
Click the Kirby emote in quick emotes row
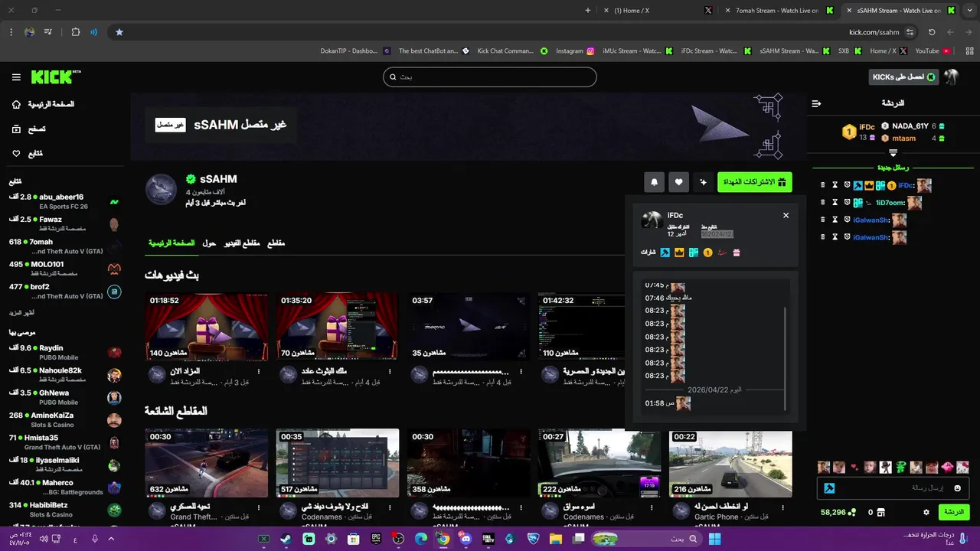pos(948,467)
